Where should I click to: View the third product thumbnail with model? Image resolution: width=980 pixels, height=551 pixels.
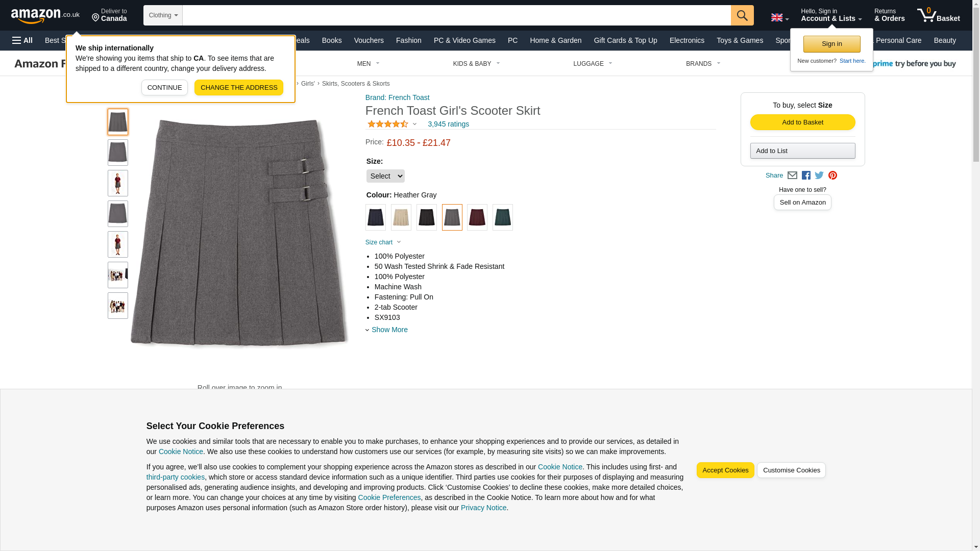pos(118,183)
